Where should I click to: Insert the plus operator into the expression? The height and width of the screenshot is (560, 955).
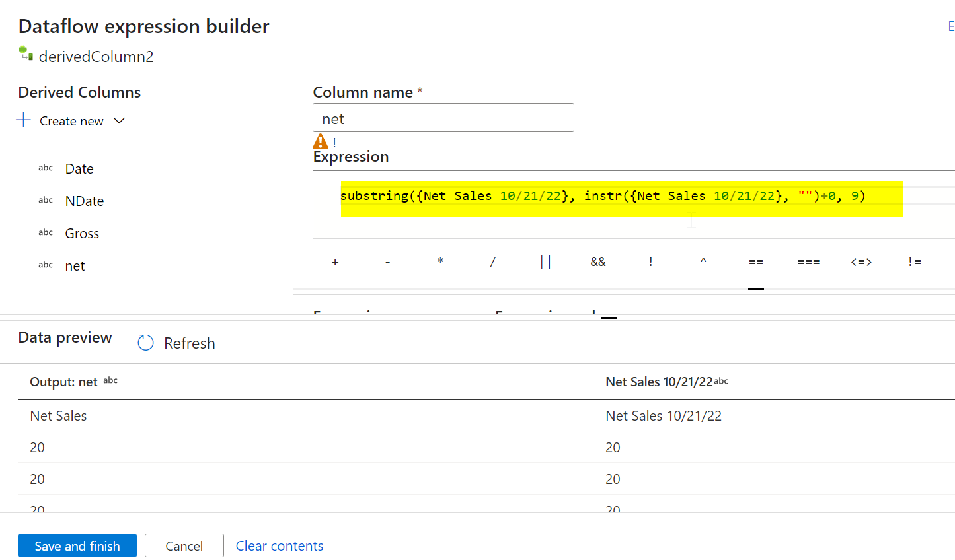click(335, 262)
